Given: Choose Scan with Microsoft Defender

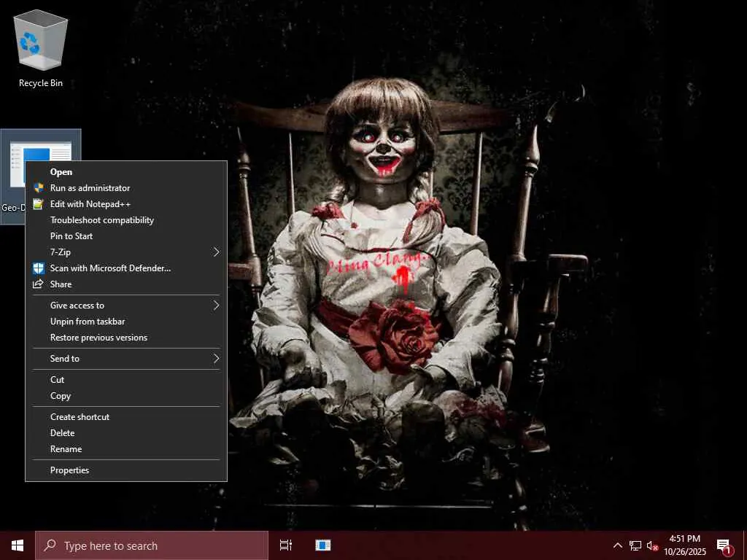Looking at the screenshot, I should (126, 268).
